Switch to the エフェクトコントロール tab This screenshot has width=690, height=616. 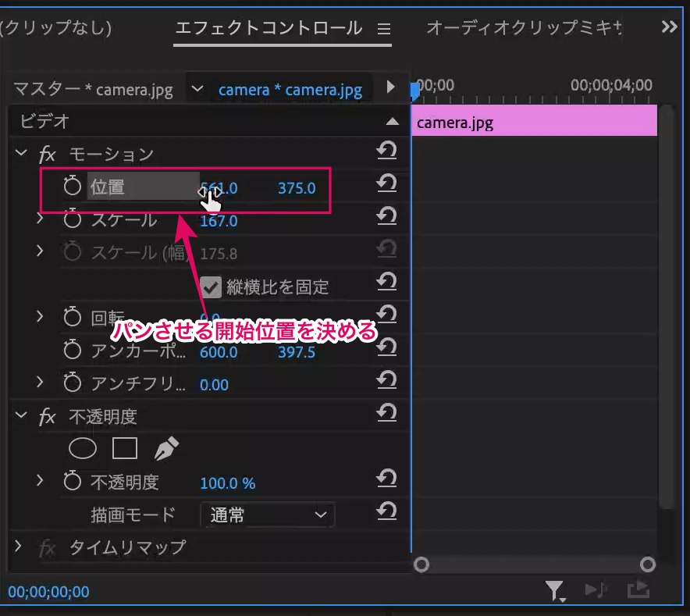269,28
